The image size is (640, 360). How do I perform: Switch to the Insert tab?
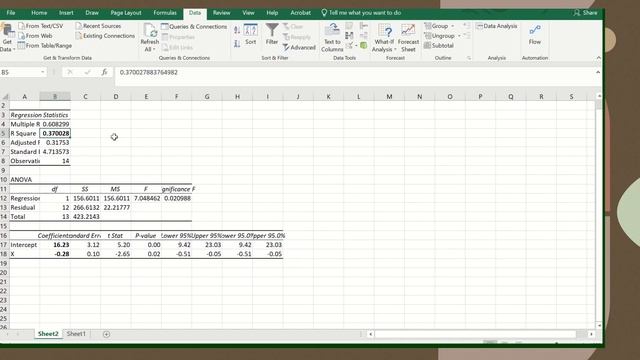pos(66,13)
